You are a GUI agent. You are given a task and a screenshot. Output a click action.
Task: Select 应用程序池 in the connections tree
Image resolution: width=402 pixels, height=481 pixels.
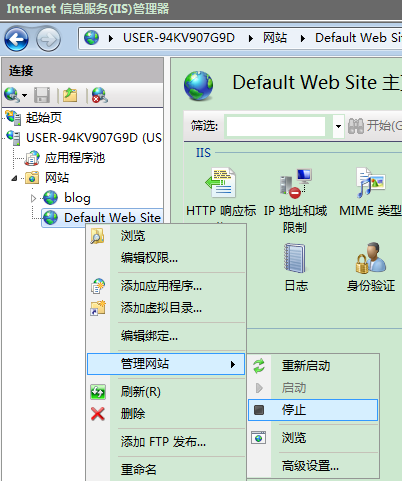75,158
